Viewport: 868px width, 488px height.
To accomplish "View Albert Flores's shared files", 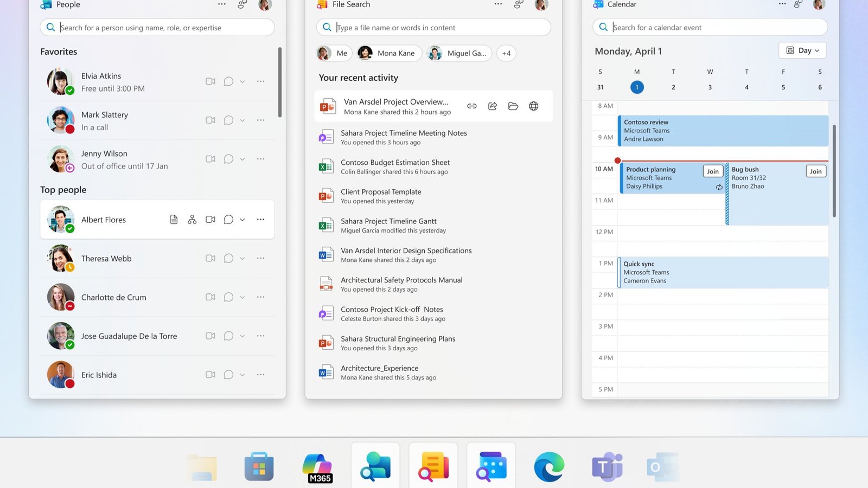I will [x=174, y=219].
